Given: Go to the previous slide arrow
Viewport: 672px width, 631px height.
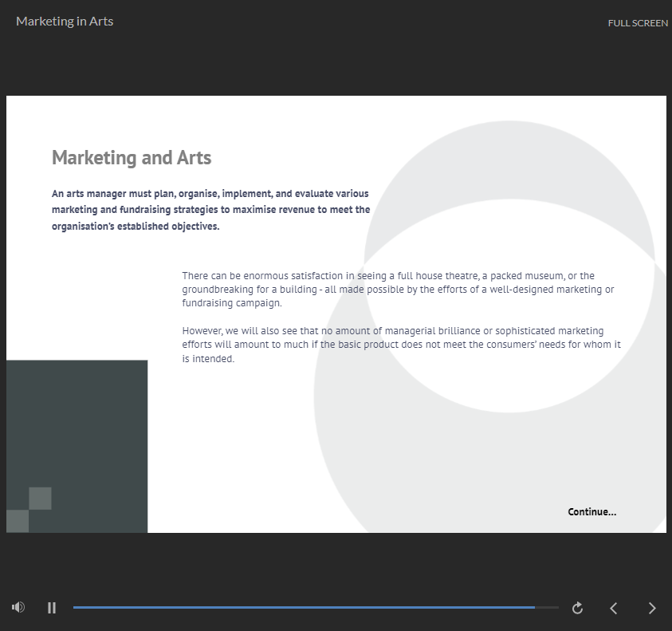Looking at the screenshot, I should (x=614, y=608).
